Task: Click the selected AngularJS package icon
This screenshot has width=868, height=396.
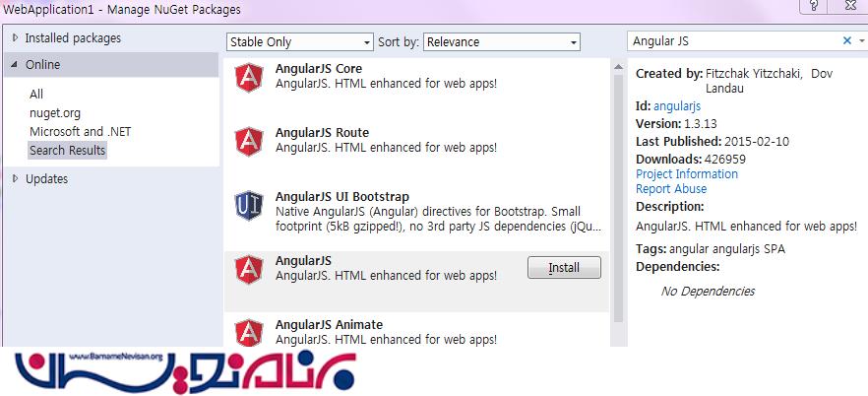Action: 249,270
